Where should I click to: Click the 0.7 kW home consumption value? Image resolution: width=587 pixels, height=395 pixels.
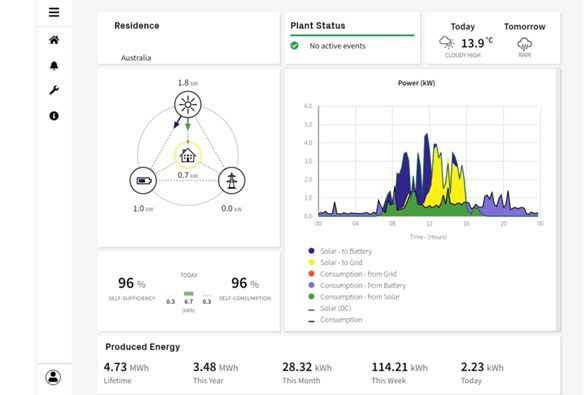[x=188, y=175]
